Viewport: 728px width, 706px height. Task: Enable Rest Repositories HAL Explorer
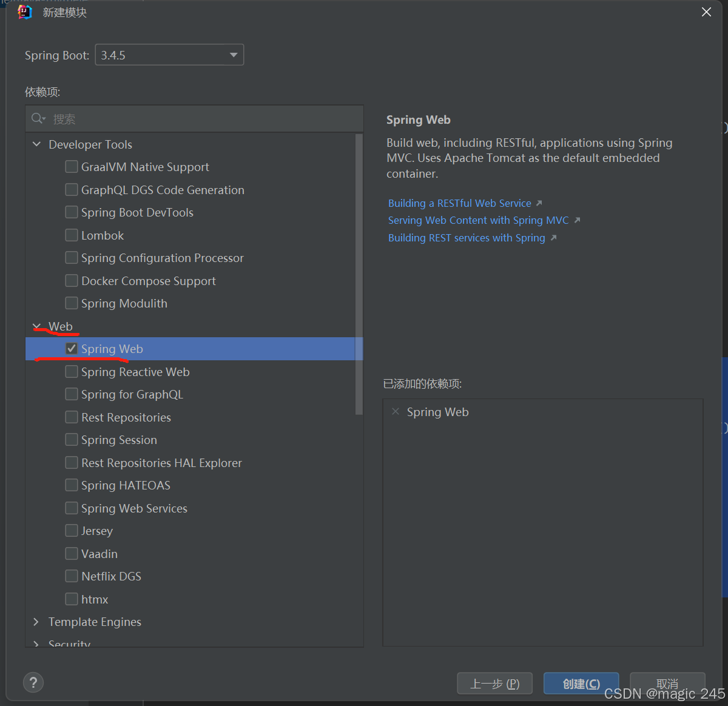click(x=72, y=463)
